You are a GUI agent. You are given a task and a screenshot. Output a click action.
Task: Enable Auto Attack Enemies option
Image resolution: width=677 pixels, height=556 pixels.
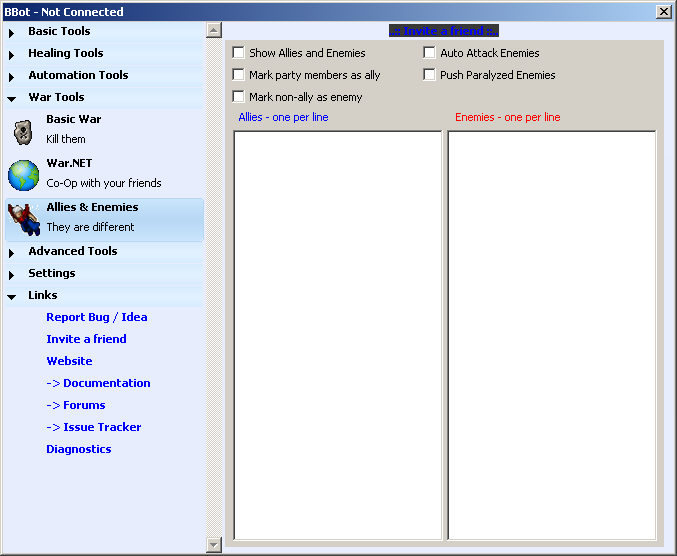[430, 53]
